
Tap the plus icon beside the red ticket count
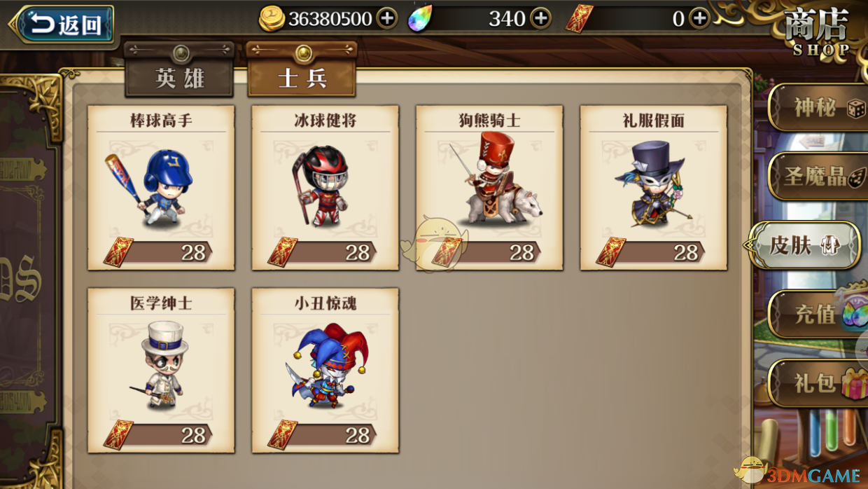(699, 18)
